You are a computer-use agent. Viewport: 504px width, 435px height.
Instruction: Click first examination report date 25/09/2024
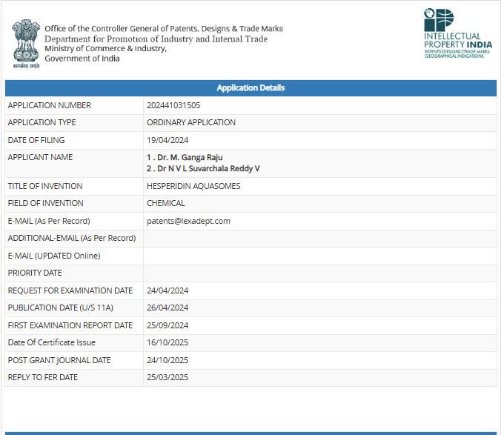[x=168, y=325]
